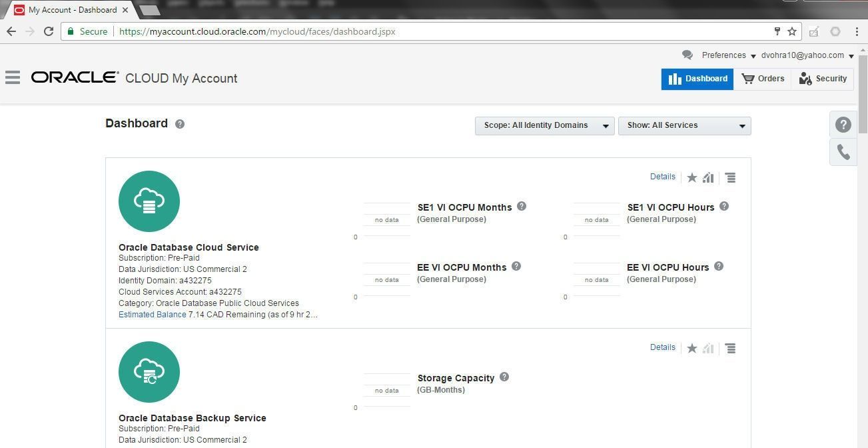Click SE1 VI OCPU Months no data chart

(386, 219)
